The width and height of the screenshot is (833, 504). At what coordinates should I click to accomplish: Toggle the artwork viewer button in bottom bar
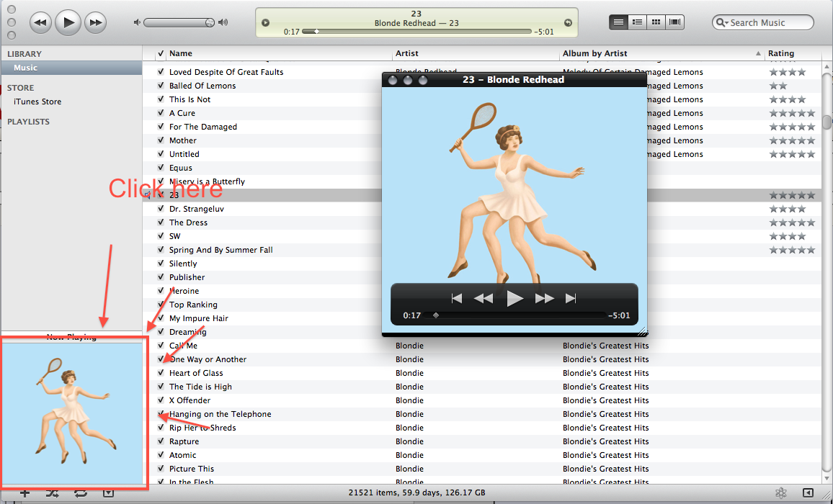click(108, 493)
